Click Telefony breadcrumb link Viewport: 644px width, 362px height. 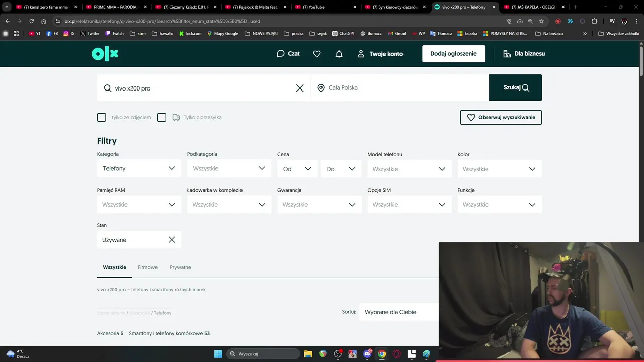163,313
